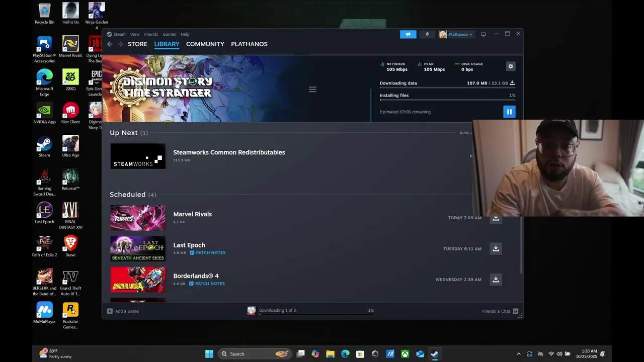The width and height of the screenshot is (644, 362).
Task: Select FINAL FANTASY XVI desktop shortcut
Action: [70, 216]
